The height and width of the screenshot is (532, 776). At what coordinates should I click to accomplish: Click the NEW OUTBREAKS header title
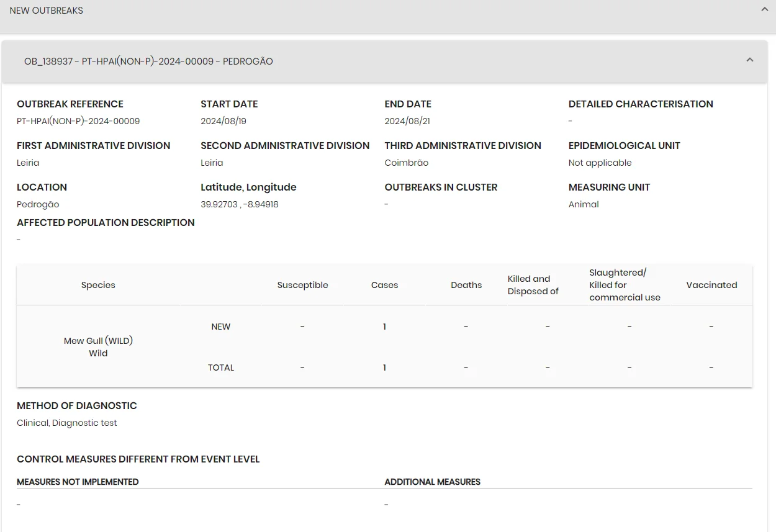click(x=47, y=11)
